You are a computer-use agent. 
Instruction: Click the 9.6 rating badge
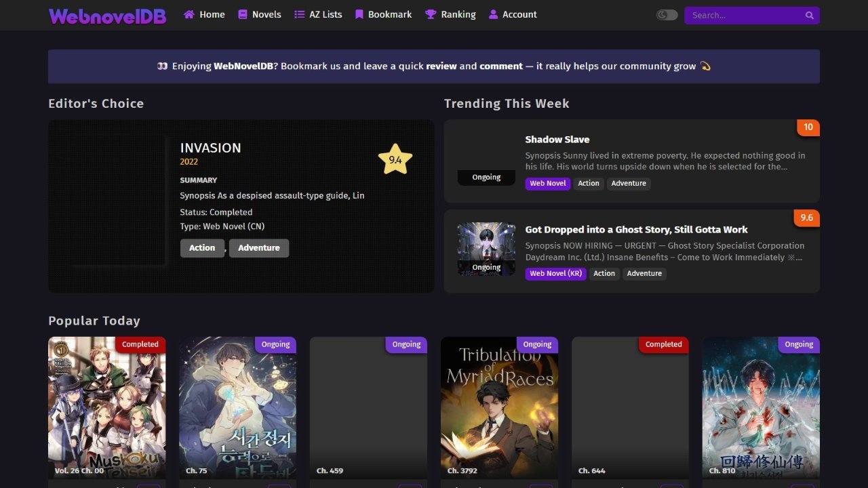(x=807, y=218)
